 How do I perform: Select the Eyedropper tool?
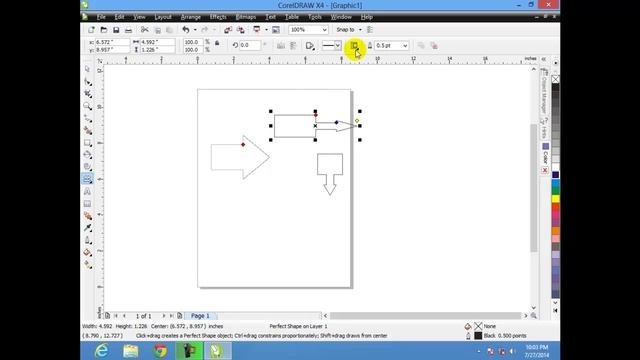87,228
